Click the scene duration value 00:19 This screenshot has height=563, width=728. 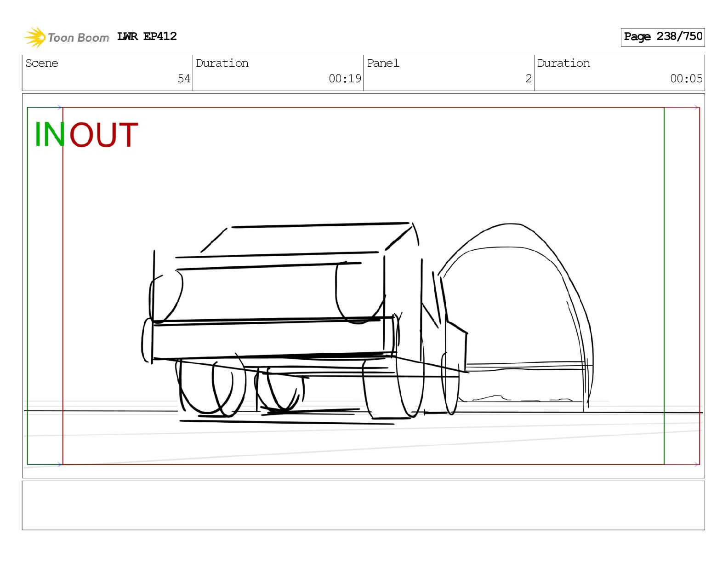[x=345, y=79]
